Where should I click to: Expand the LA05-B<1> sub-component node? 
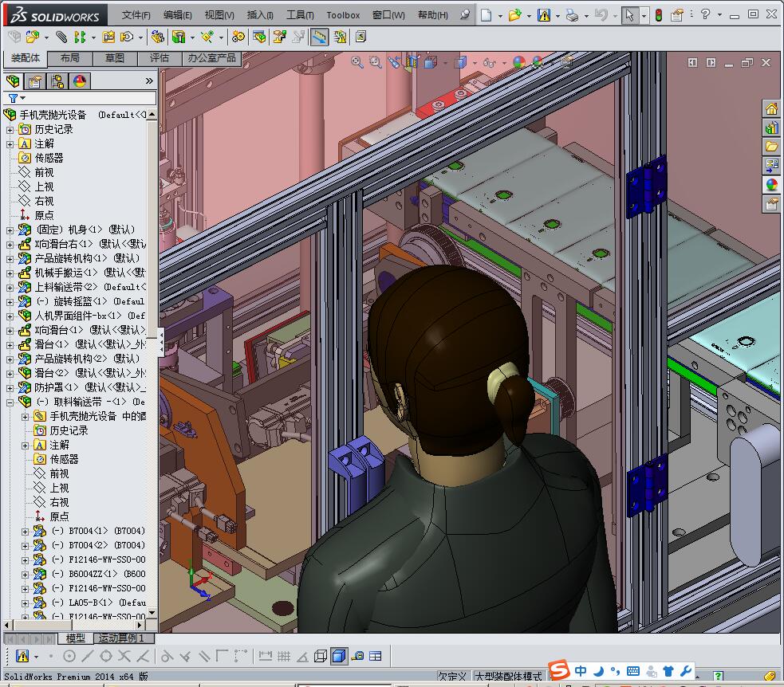click(x=25, y=603)
